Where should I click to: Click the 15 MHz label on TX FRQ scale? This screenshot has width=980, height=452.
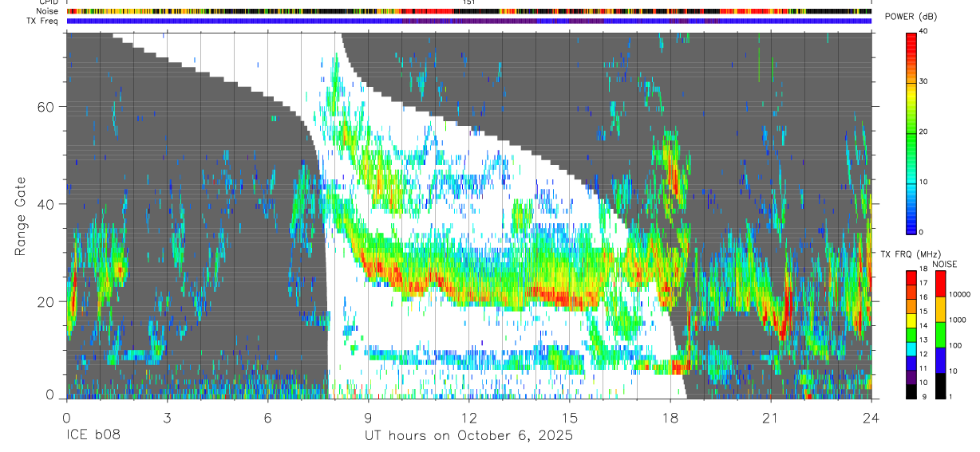923,312
